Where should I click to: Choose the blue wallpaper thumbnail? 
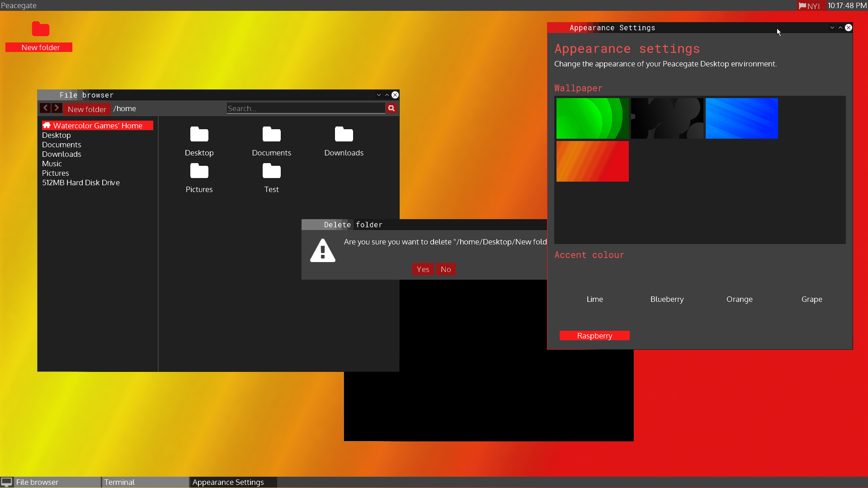[741, 118]
